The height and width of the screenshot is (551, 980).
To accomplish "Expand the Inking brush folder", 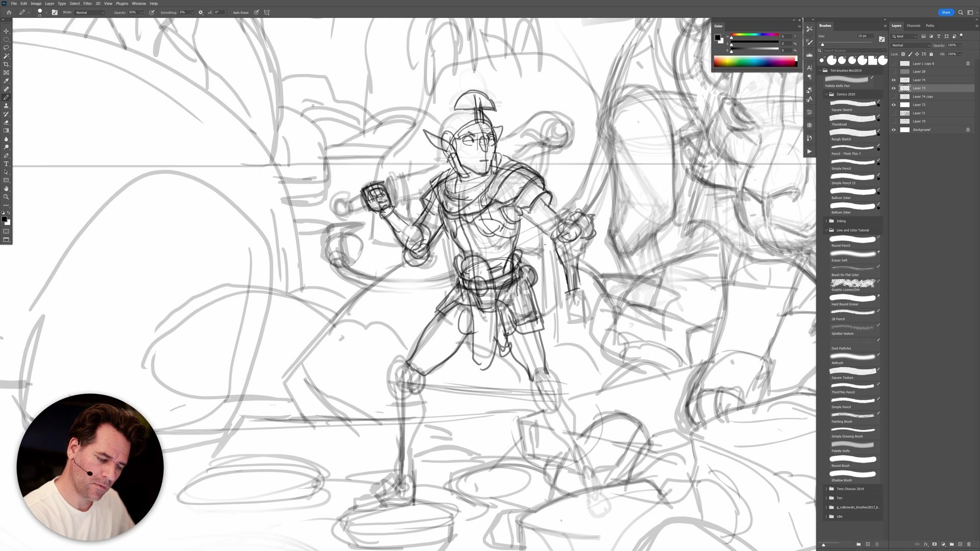I will pyautogui.click(x=826, y=221).
